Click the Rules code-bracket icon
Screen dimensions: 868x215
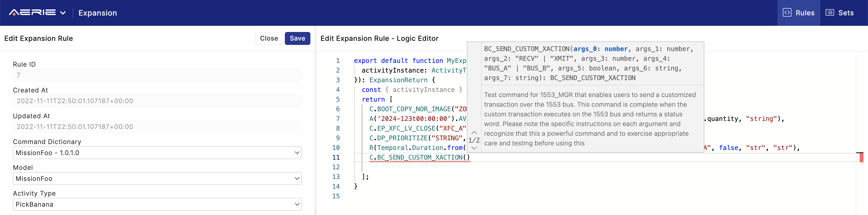click(787, 13)
